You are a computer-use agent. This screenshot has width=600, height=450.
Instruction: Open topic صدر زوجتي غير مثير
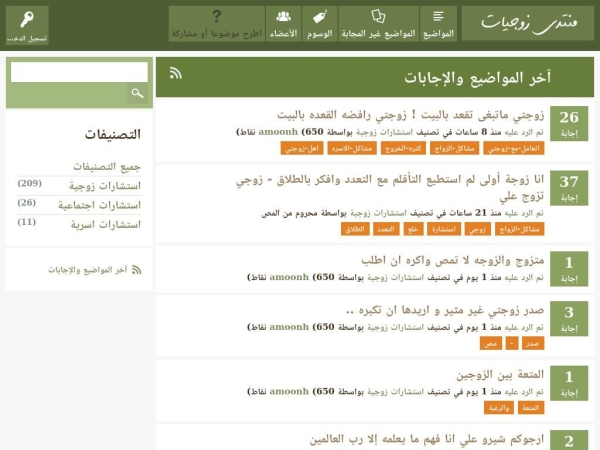coord(445,310)
